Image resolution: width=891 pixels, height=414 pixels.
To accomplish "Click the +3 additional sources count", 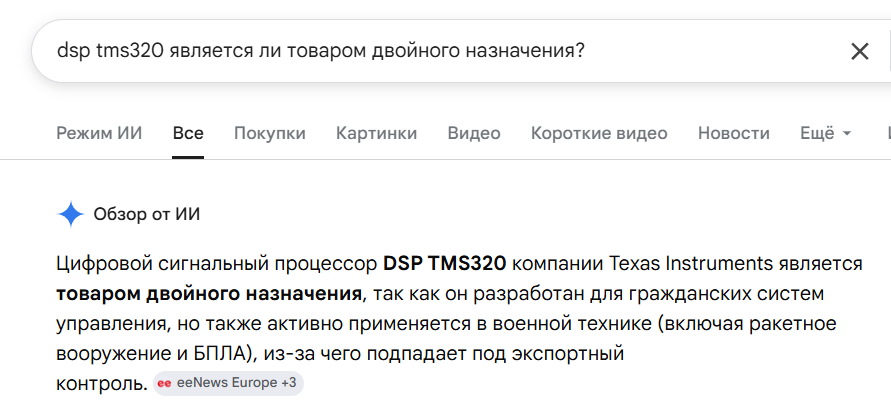I will coord(289,383).
